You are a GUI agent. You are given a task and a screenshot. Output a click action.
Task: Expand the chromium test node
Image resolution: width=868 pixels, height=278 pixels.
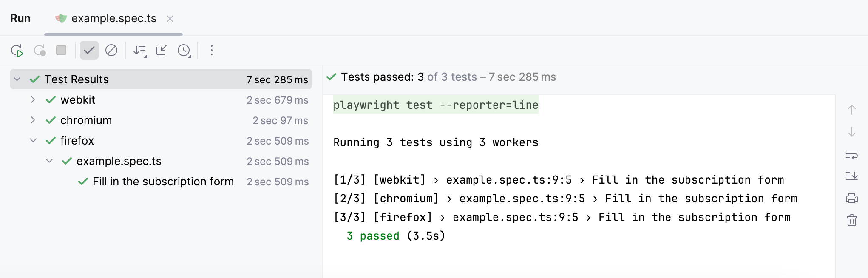(x=33, y=120)
